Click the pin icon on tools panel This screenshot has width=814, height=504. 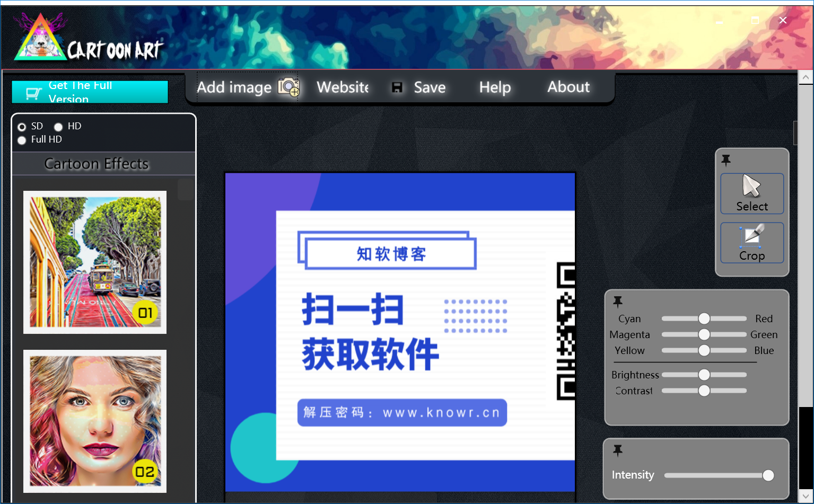(726, 160)
